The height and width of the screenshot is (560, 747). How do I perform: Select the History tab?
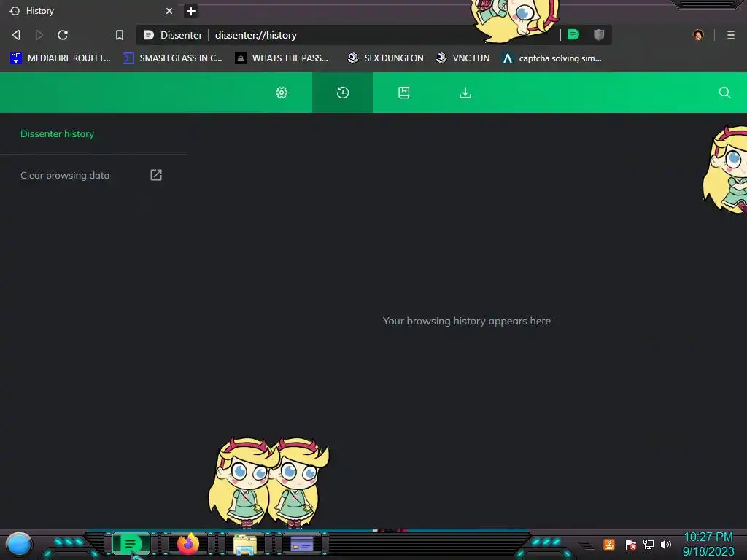(90, 10)
